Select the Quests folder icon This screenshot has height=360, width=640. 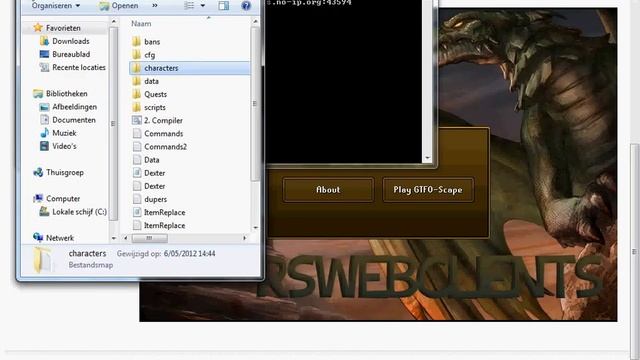[137, 94]
